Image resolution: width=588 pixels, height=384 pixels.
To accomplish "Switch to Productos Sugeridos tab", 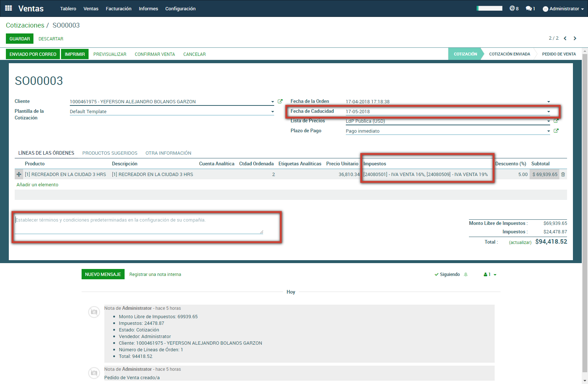I will point(110,153).
